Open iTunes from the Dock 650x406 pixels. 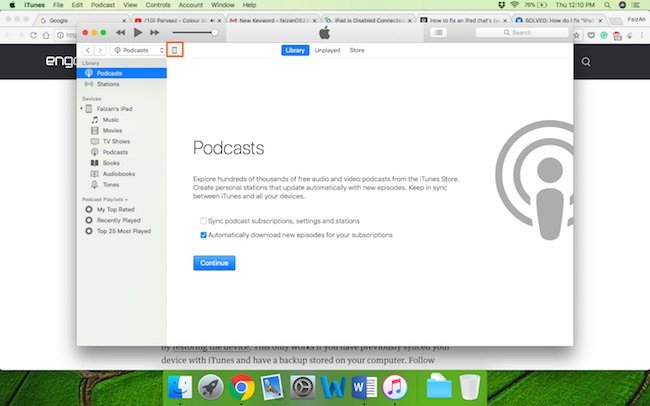coord(395,387)
